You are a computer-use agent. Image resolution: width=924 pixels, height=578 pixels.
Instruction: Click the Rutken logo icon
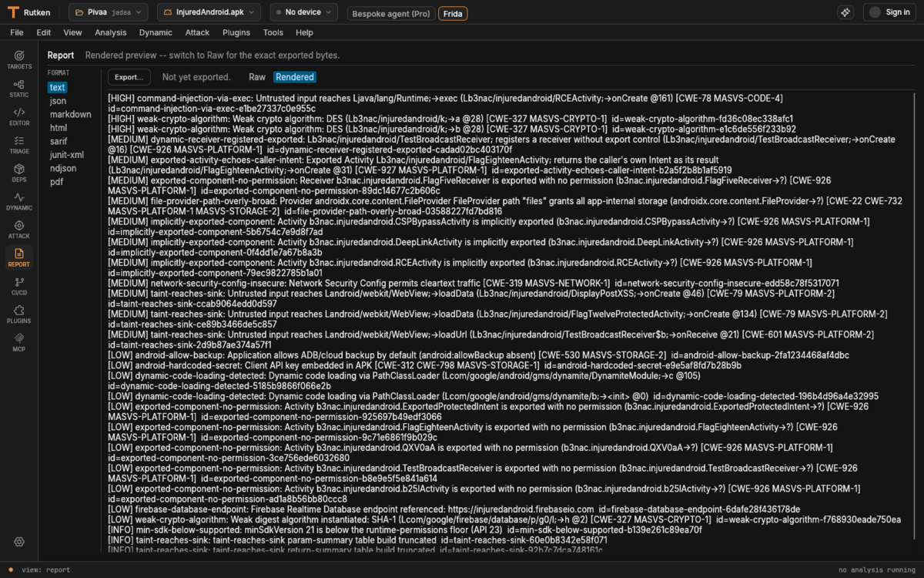click(13, 12)
